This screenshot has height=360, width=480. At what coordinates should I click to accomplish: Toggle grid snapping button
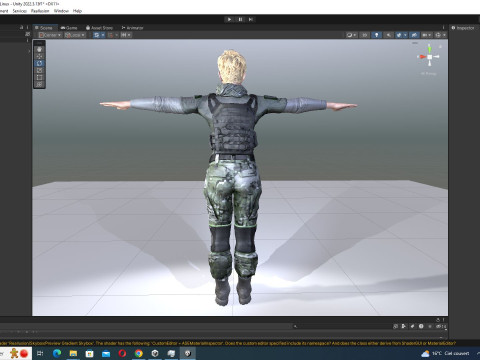click(111, 35)
